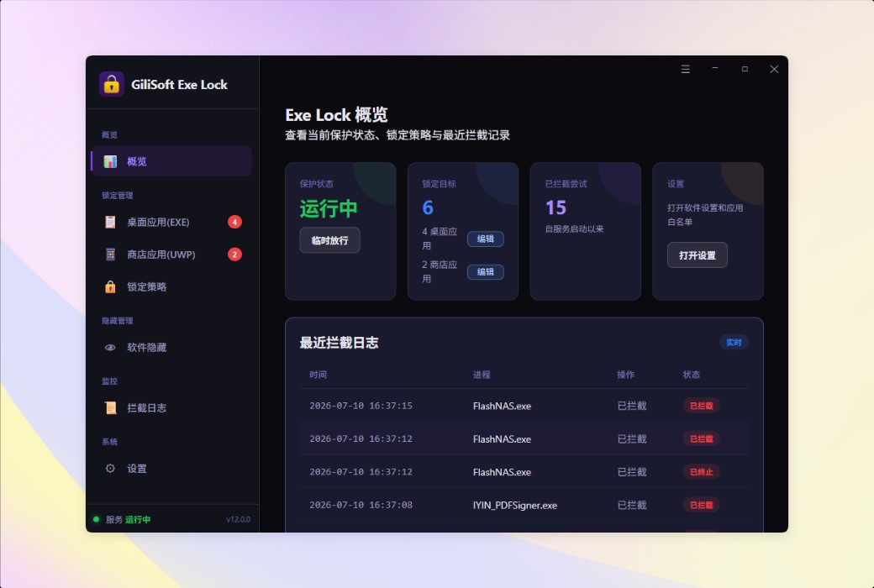Click the green service status dot
Screen dimensions: 874x588
[96, 519]
